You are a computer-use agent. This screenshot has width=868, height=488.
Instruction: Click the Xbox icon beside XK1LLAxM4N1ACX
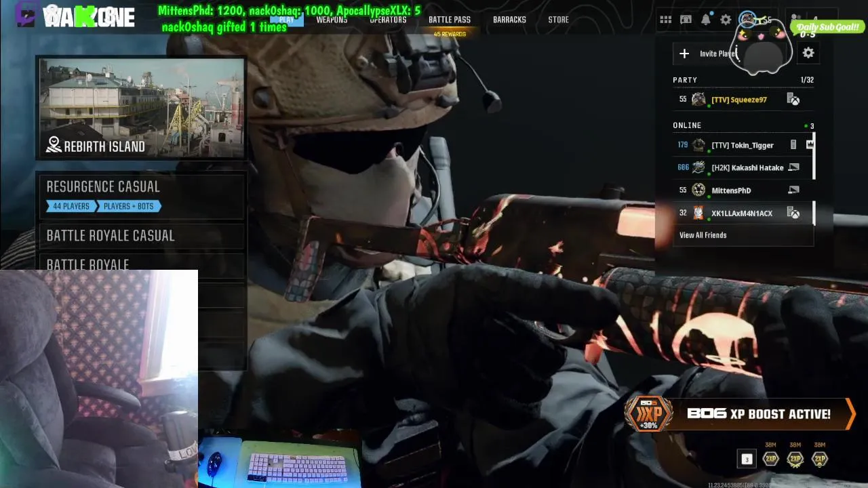point(793,213)
